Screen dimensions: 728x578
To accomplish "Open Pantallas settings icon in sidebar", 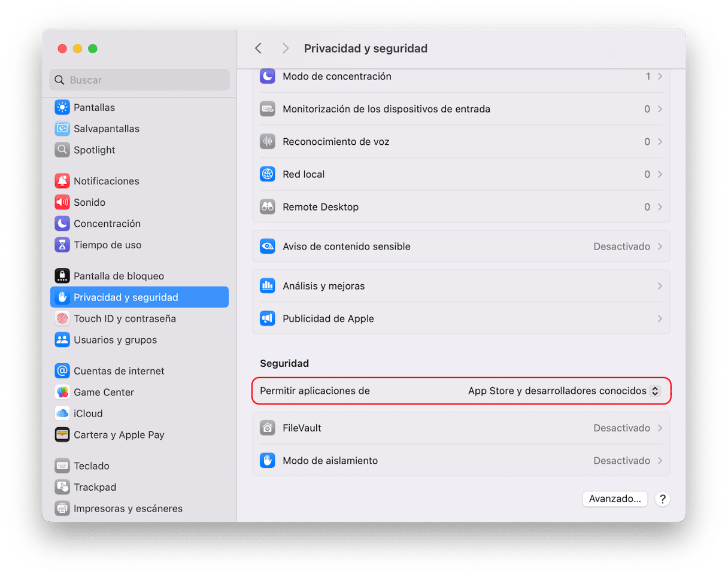I will tap(62, 108).
